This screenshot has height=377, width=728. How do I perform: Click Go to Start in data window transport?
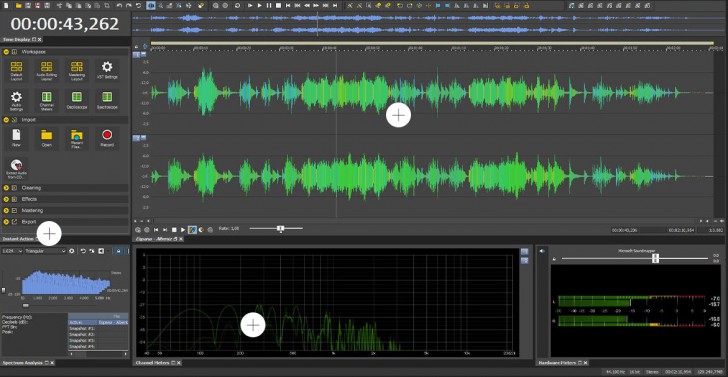pyautogui.click(x=156, y=229)
